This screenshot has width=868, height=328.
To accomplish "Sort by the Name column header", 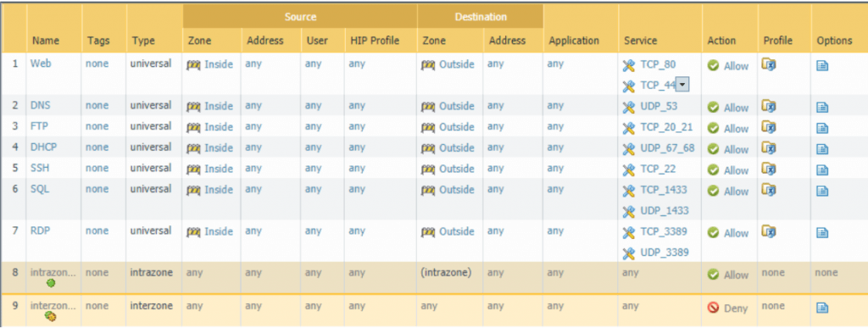I will pyautogui.click(x=46, y=41).
